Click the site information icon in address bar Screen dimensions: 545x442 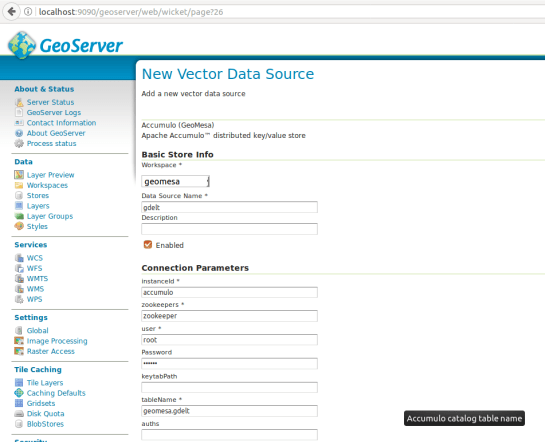coord(28,12)
